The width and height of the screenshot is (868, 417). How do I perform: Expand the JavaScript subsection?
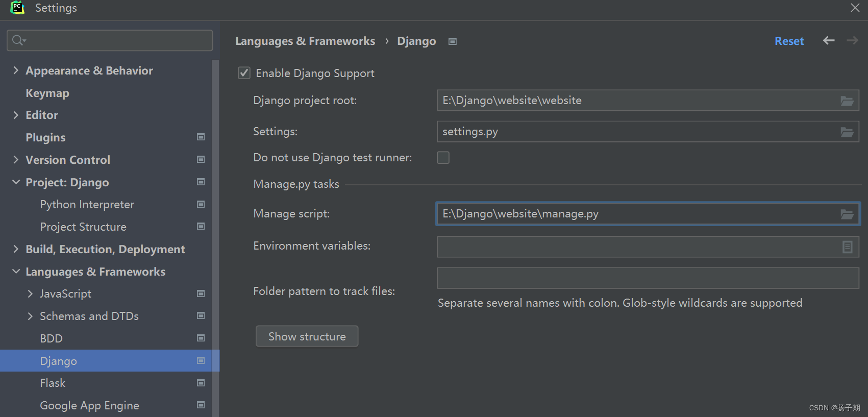point(30,293)
